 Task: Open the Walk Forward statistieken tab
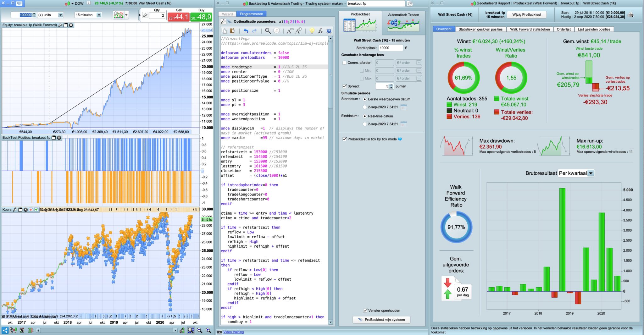point(530,29)
